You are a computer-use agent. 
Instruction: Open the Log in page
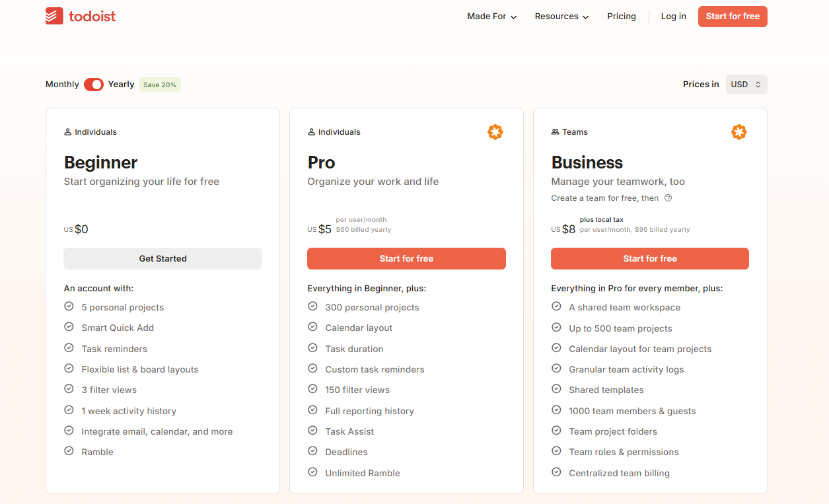[x=674, y=17]
